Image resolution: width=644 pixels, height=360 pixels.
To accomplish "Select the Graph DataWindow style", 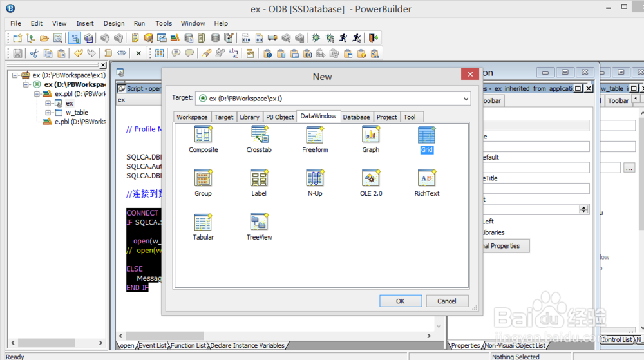I will (371, 140).
